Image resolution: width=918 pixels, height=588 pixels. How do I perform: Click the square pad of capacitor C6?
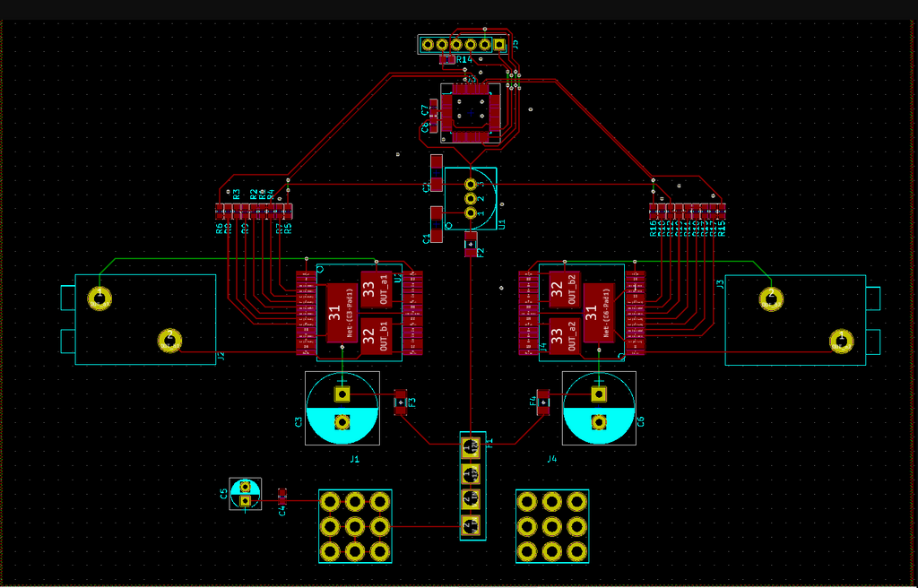(x=598, y=394)
